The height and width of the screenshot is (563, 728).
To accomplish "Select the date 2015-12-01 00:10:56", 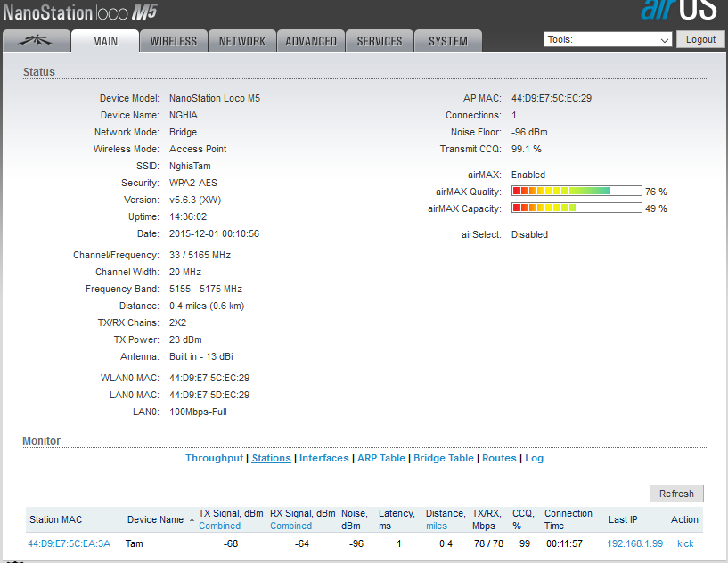I will (x=214, y=233).
